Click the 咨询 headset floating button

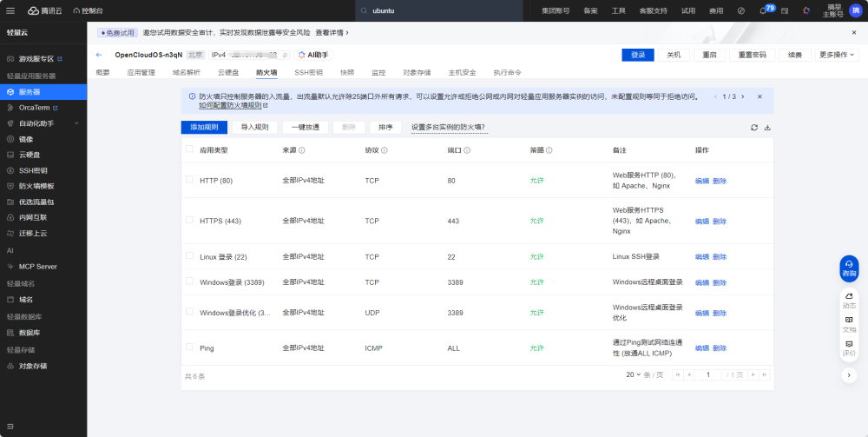point(849,268)
